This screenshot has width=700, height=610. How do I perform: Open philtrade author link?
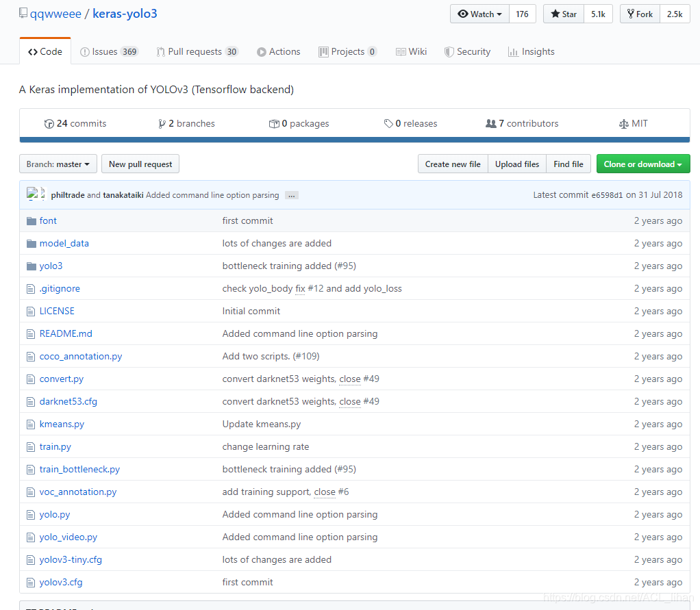(68, 195)
